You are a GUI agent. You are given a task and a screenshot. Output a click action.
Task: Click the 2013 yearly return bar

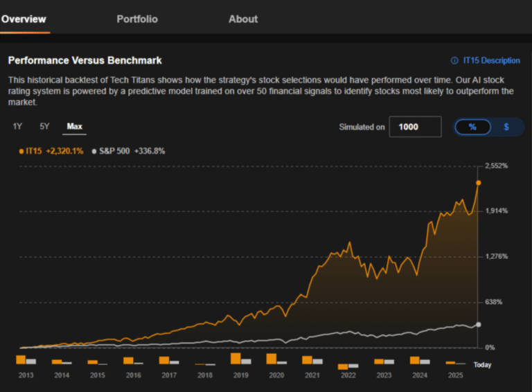pyautogui.click(x=21, y=359)
